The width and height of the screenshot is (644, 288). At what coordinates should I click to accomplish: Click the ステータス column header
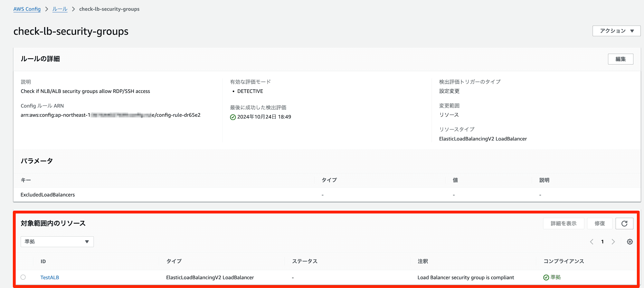(305, 261)
